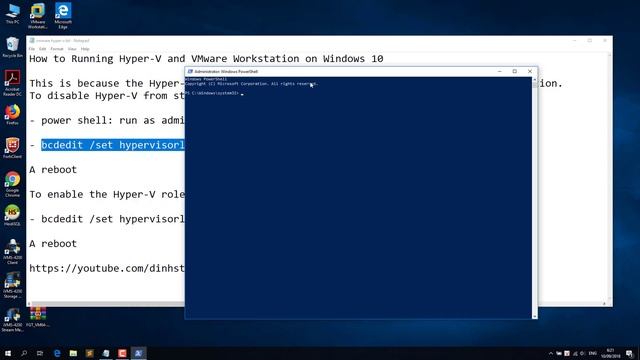Open taskbar Search

[24, 353]
